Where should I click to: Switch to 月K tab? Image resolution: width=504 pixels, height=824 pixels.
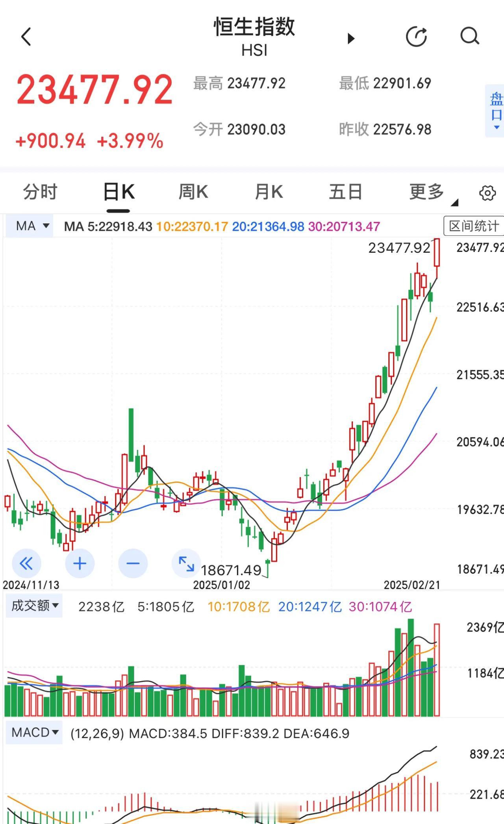pos(269,192)
